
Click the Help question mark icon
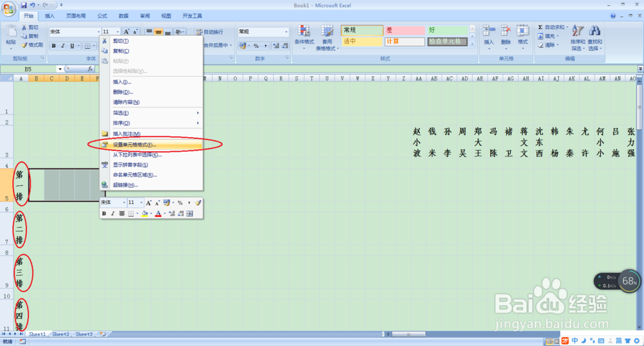click(613, 16)
